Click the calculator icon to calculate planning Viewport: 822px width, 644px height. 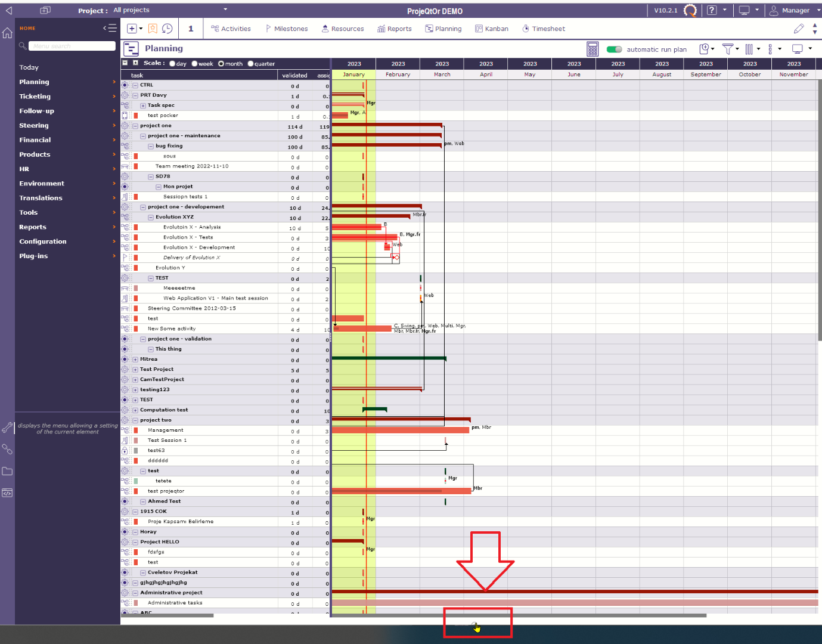tap(592, 49)
